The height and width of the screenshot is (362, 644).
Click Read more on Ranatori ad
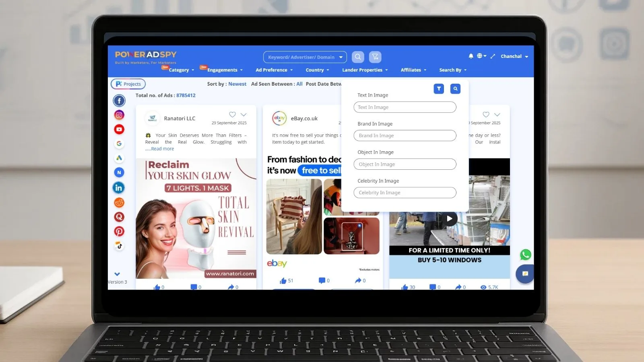[x=163, y=149]
